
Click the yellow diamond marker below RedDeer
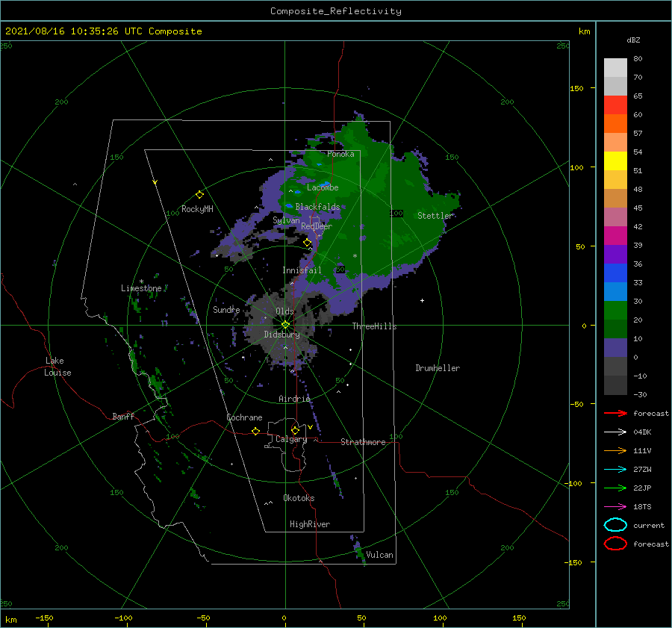click(308, 243)
